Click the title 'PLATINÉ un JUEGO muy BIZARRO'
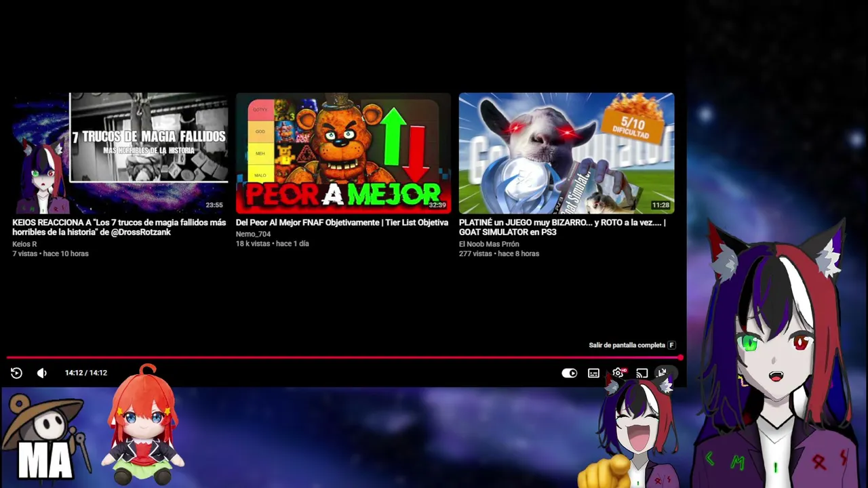Viewport: 868px width, 488px height. point(562,227)
